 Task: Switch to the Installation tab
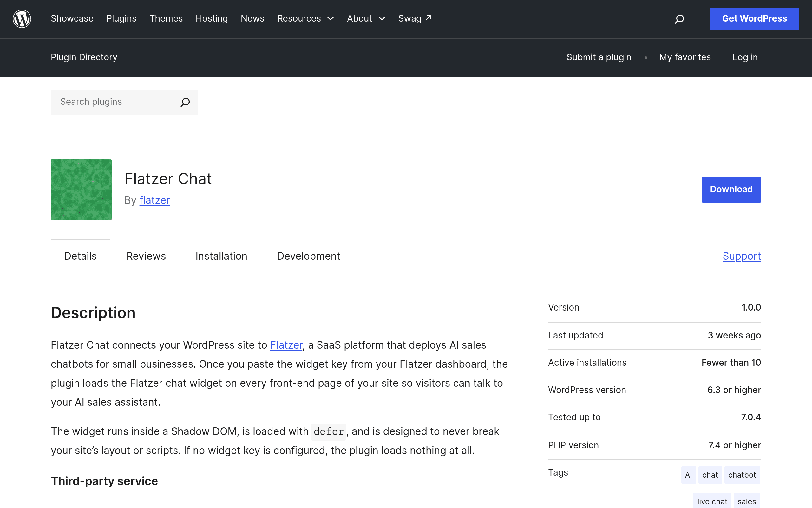221,256
